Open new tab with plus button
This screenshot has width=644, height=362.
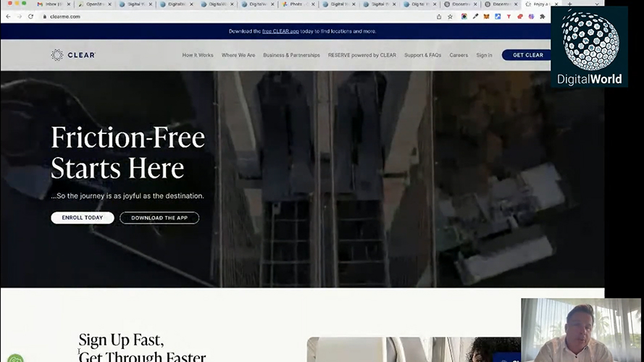coord(569,4)
